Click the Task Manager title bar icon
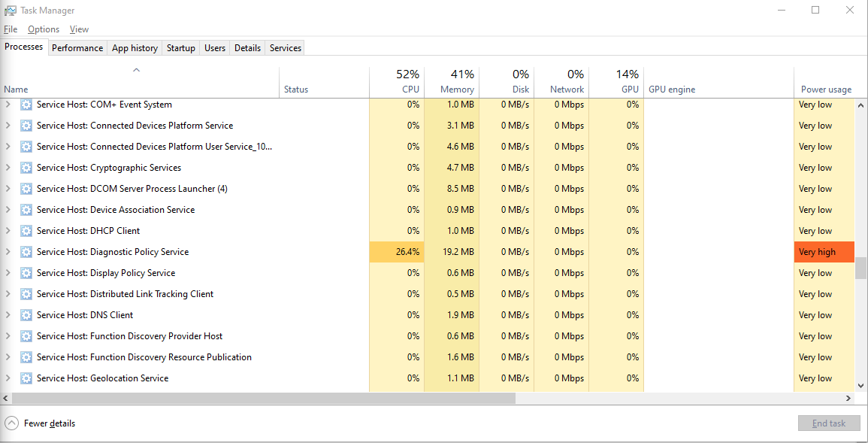868x443 pixels. (x=10, y=10)
